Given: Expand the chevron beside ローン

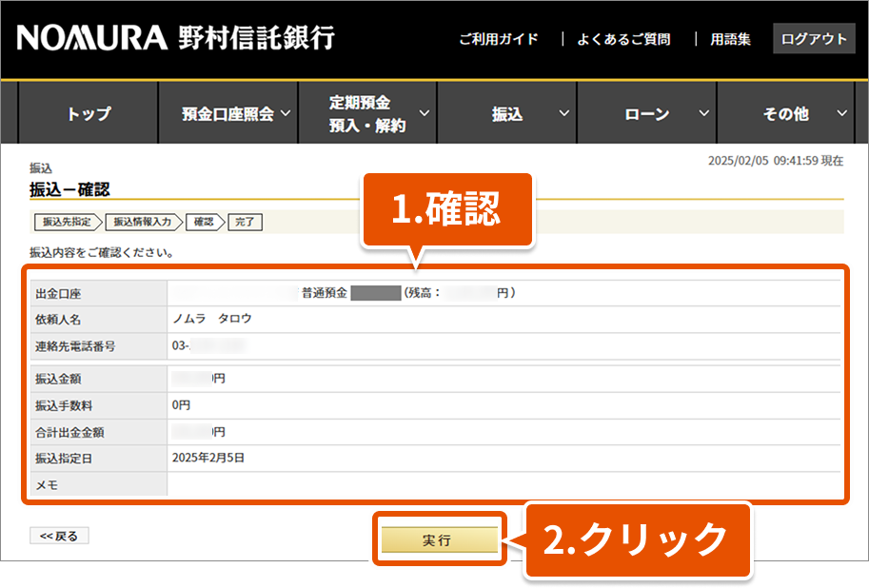Looking at the screenshot, I should coord(704,113).
